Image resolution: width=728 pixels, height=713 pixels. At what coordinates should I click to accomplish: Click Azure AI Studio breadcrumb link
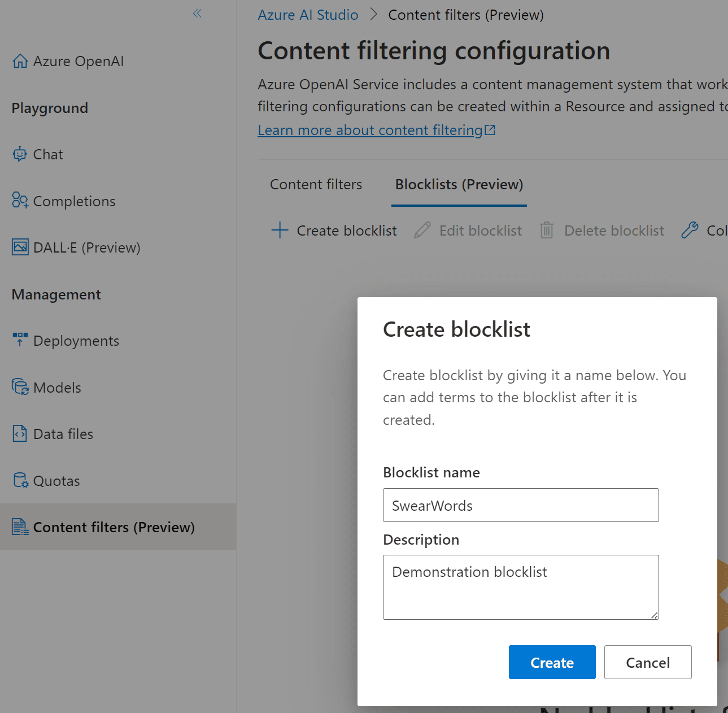(308, 15)
